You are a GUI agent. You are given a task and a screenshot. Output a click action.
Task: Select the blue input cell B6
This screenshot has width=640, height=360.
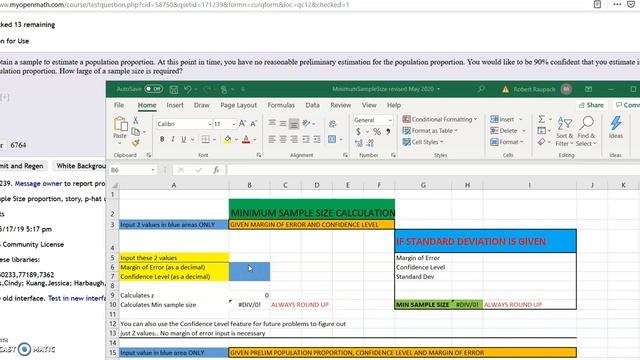249,267
